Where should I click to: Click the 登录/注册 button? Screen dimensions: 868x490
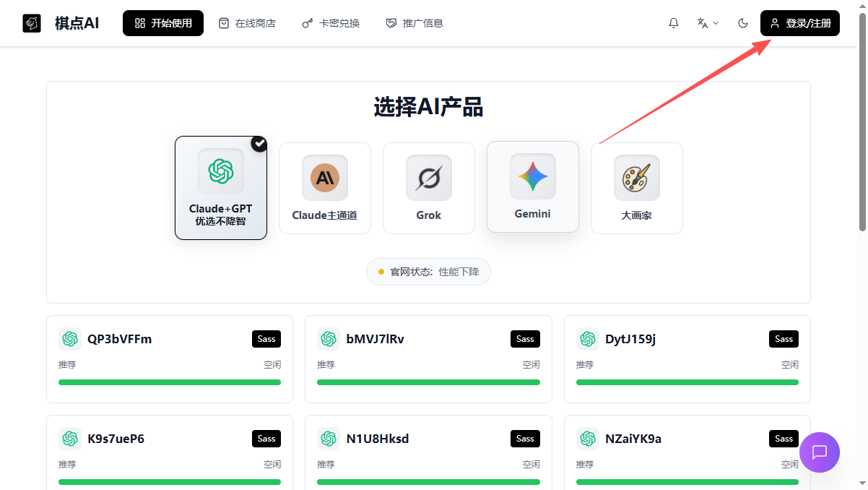[x=799, y=22]
